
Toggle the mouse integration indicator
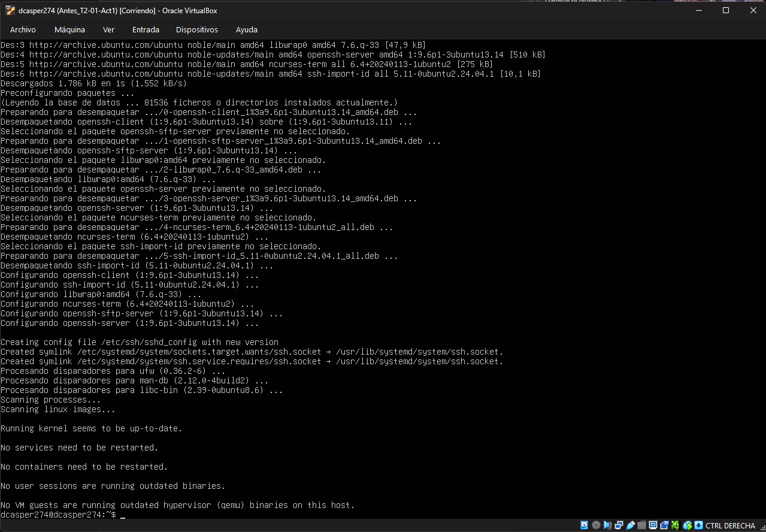[688, 525]
